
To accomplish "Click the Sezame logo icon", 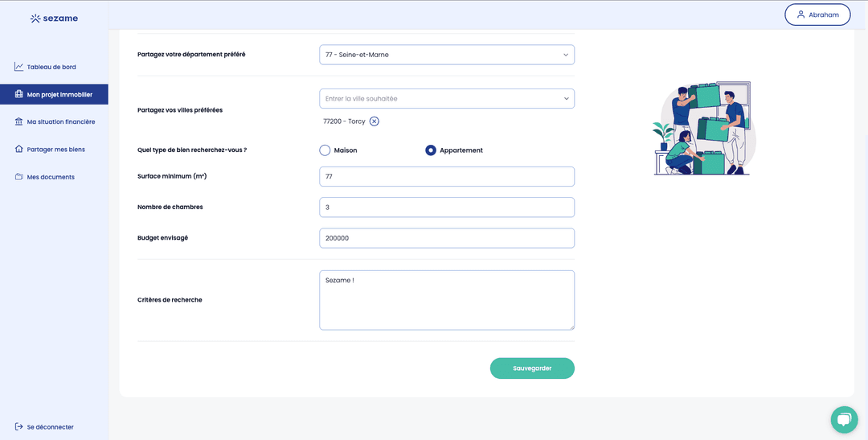I will pos(35,19).
